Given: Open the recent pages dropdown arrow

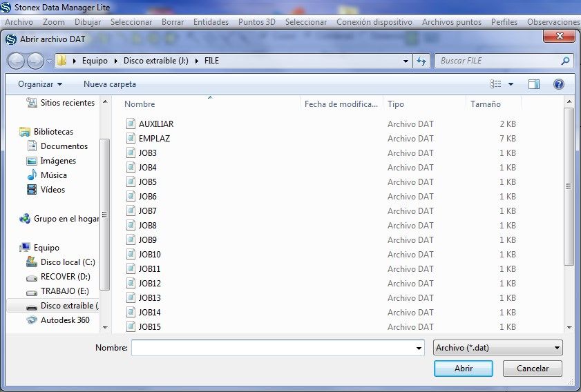Looking at the screenshot, I should (49, 61).
